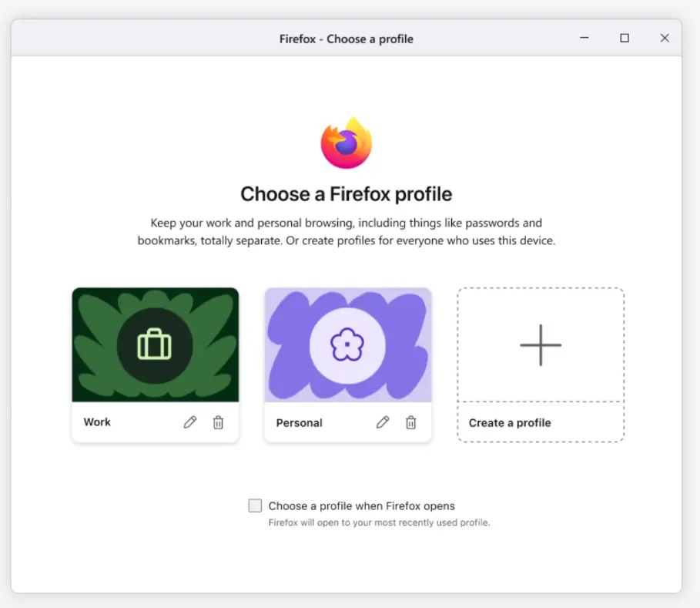Close the Firefox profile chooser window

(665, 38)
